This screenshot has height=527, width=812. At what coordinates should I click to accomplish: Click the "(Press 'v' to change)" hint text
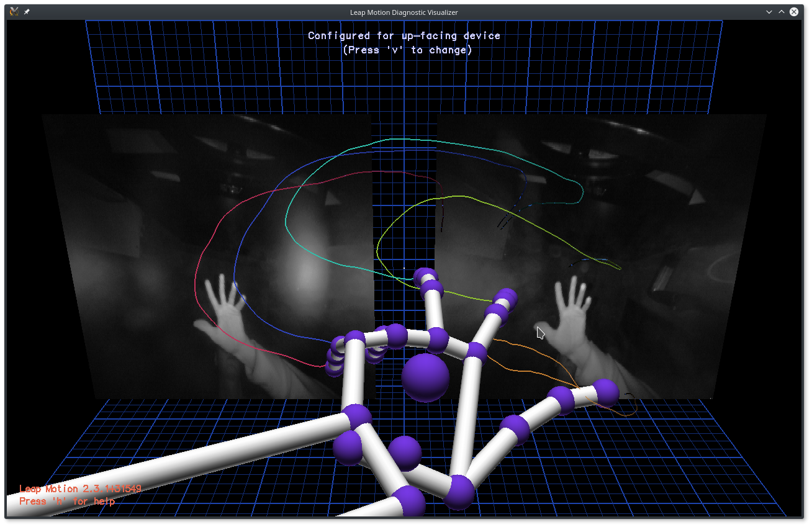[407, 50]
